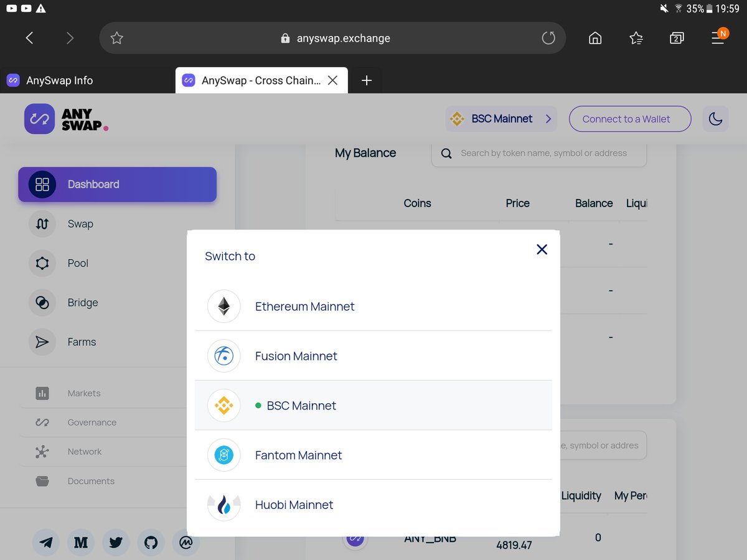Click the 4819.47 value
Image resolution: width=747 pixels, height=560 pixels.
pos(514,545)
